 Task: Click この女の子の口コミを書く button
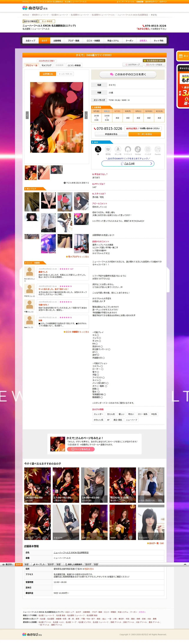128,74
